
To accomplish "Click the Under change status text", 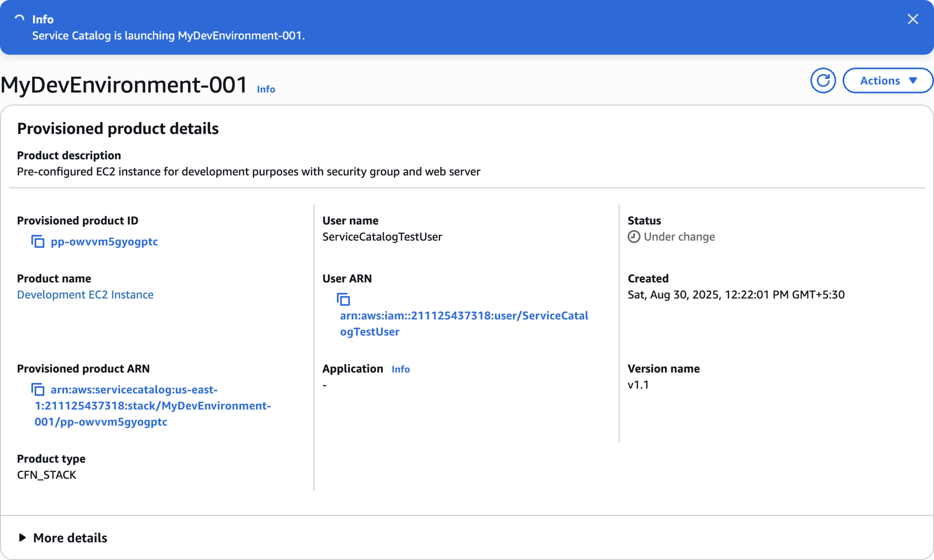I will click(x=679, y=237).
